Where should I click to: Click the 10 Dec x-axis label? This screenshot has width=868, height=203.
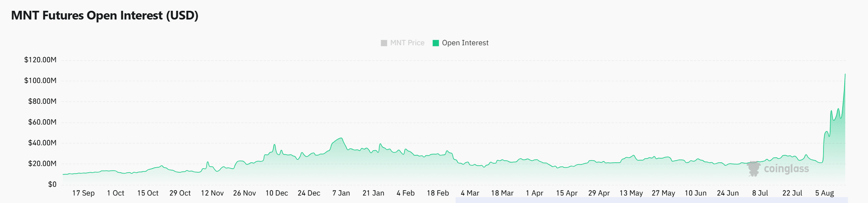point(276,193)
